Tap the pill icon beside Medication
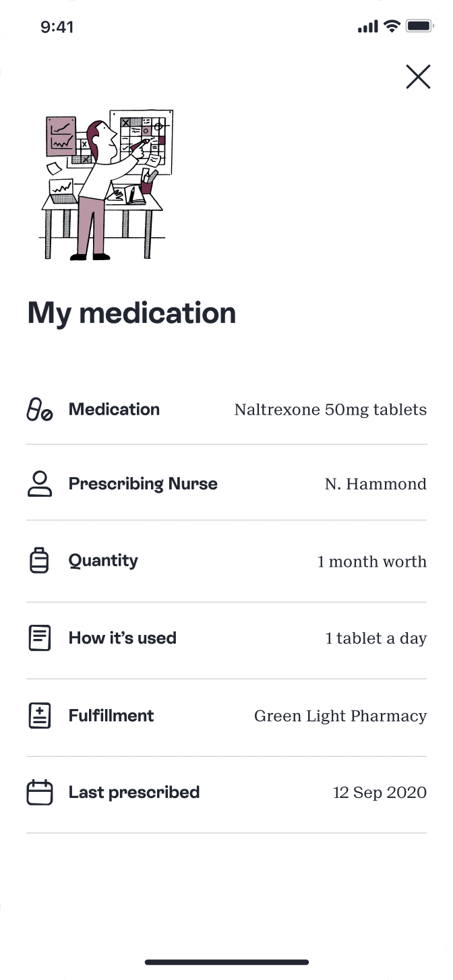 click(x=39, y=410)
